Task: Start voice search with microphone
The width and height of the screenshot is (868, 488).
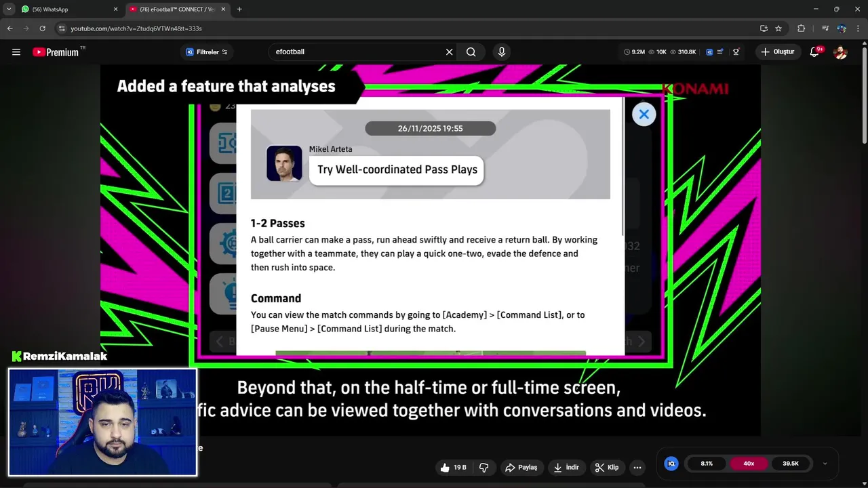Action: coord(502,52)
